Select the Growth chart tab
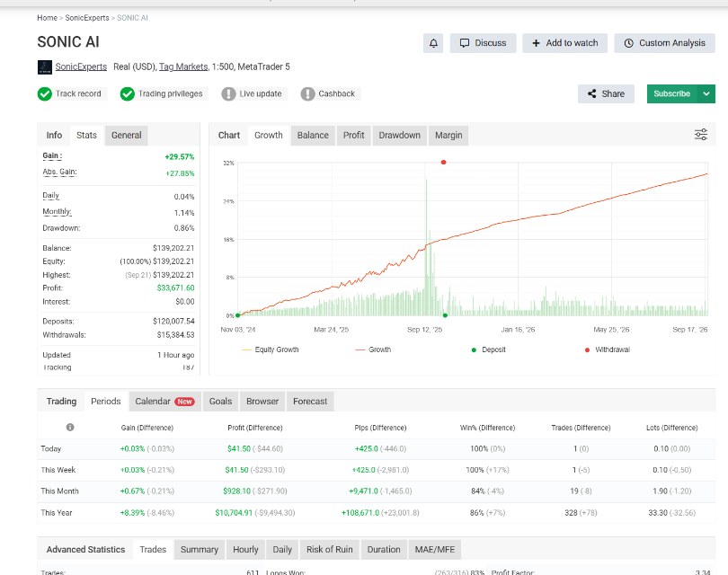The image size is (728, 575). coord(269,135)
